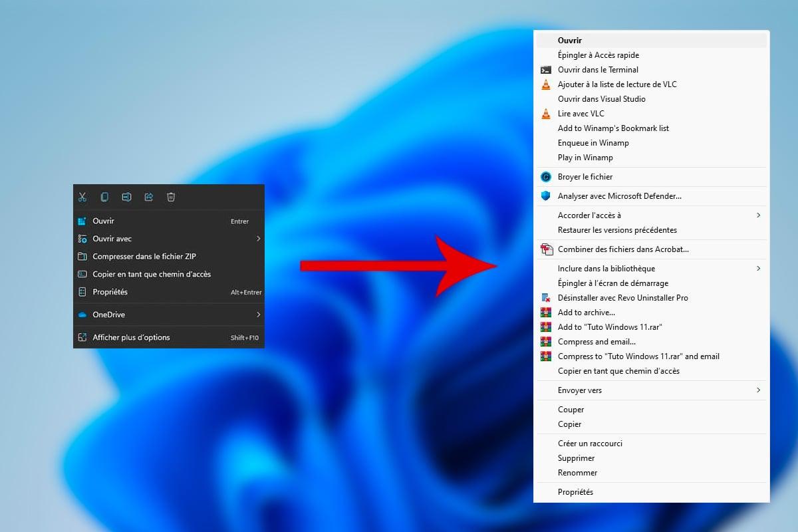Click the WinRAR icon beside Add to archive
798x532 pixels.
coord(546,312)
